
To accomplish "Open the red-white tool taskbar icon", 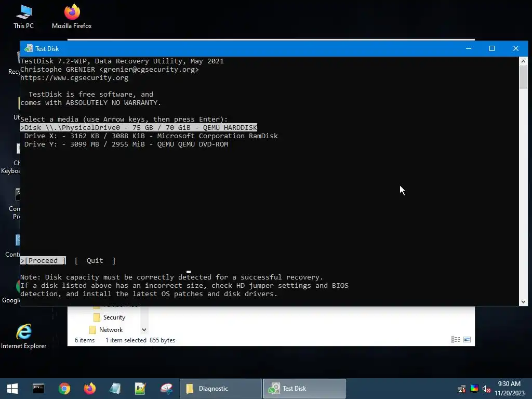I will point(166,389).
